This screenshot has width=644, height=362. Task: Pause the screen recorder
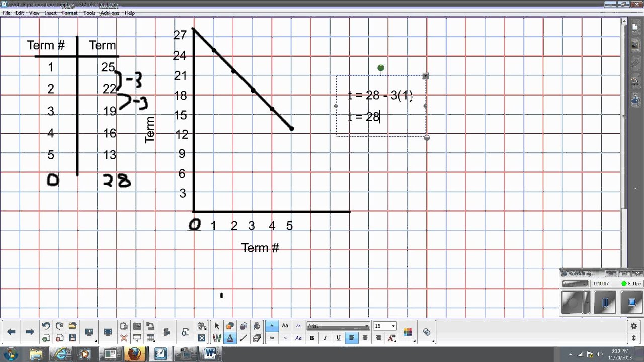coord(605,303)
